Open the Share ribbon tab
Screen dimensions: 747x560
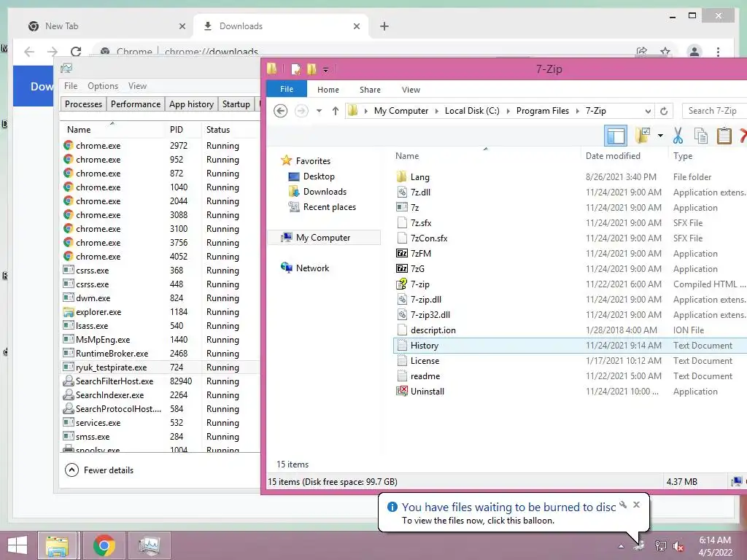pos(370,90)
